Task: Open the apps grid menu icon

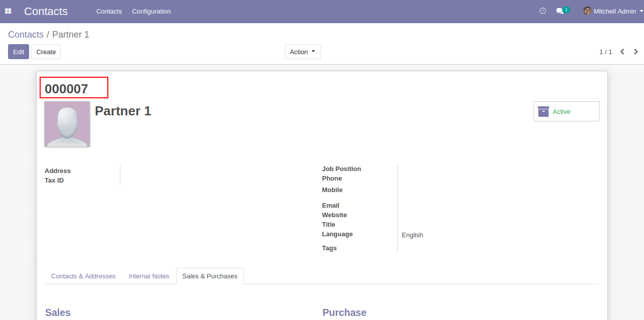Action: (x=8, y=11)
